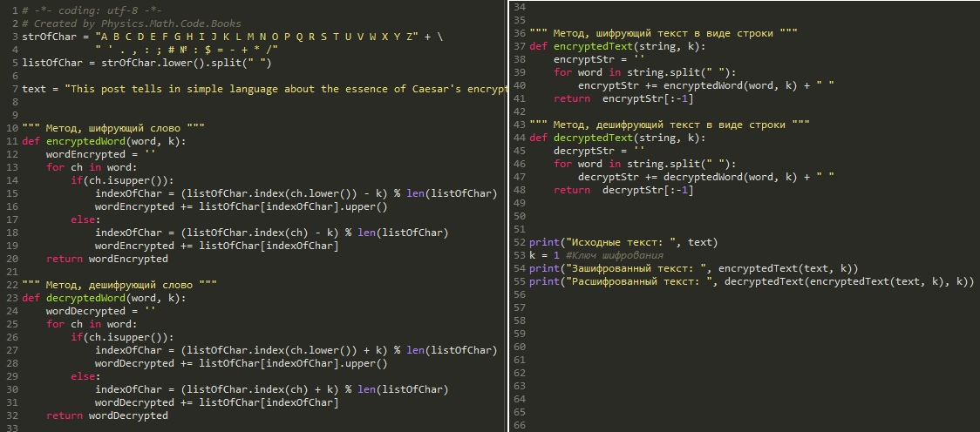Click "wordDecrypted = ''" on line 24

click(x=100, y=311)
